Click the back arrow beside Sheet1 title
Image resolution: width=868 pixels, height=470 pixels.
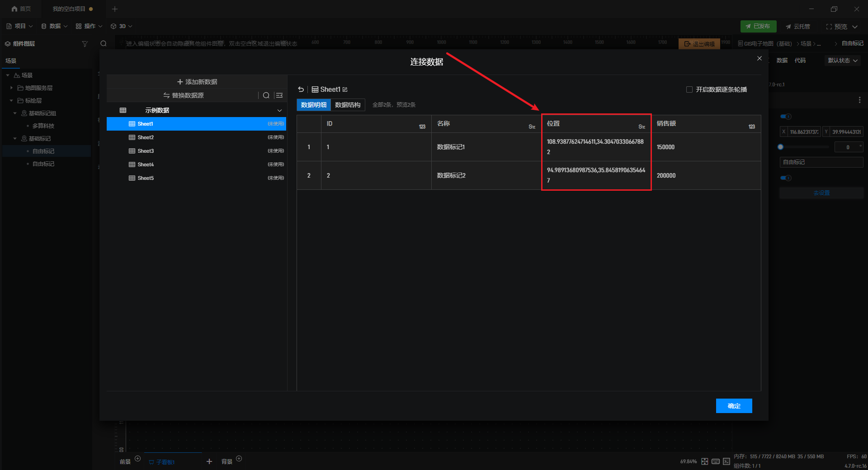click(x=301, y=89)
